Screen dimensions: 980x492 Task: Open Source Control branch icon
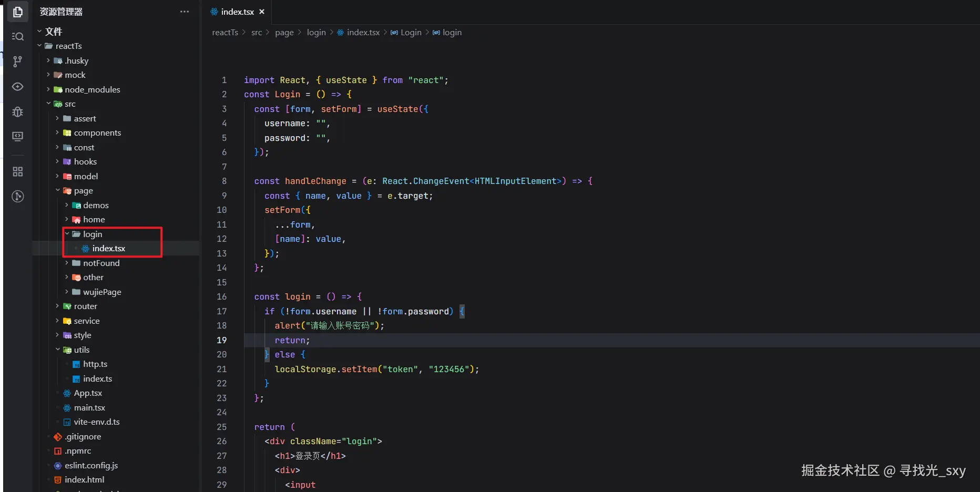click(17, 61)
